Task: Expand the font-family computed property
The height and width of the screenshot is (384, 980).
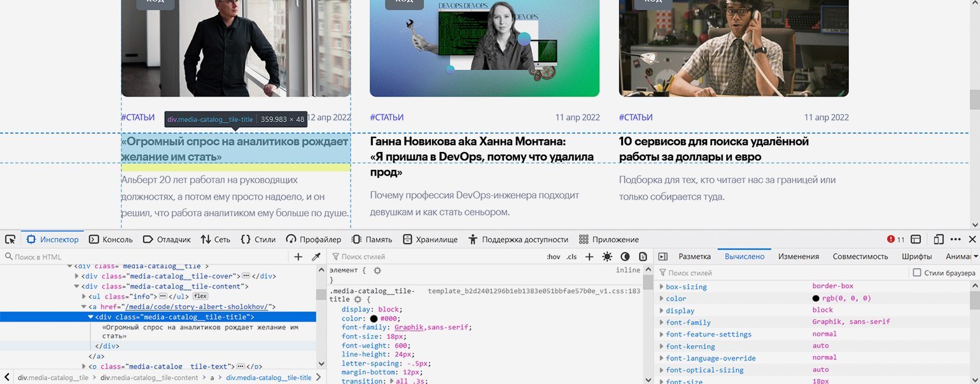Action: (x=661, y=322)
